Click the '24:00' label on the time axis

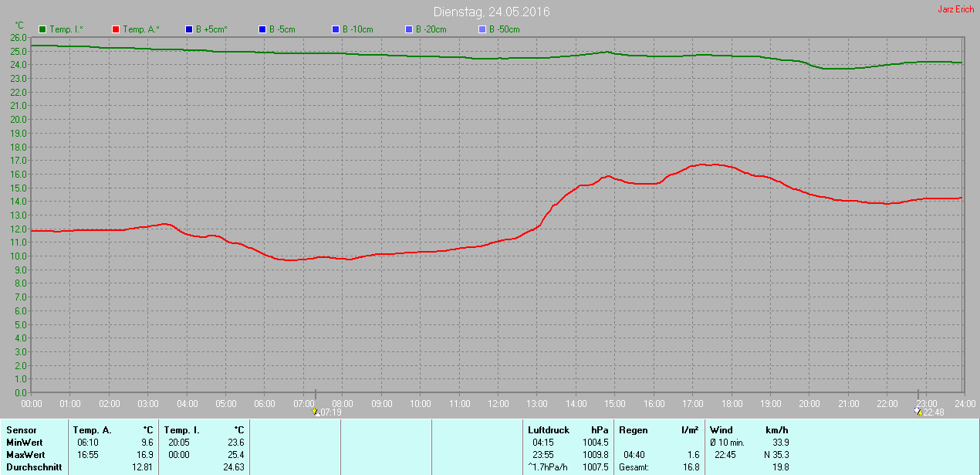coord(965,403)
